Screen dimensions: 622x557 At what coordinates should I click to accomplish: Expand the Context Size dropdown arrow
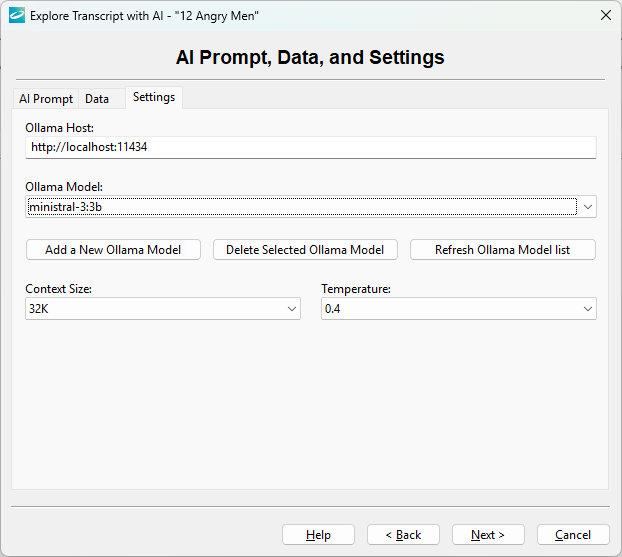292,310
